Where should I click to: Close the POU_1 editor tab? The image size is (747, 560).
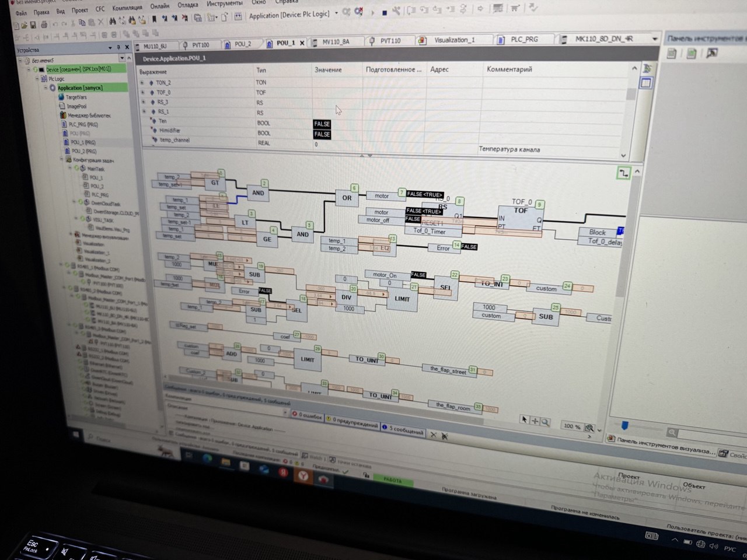302,43
